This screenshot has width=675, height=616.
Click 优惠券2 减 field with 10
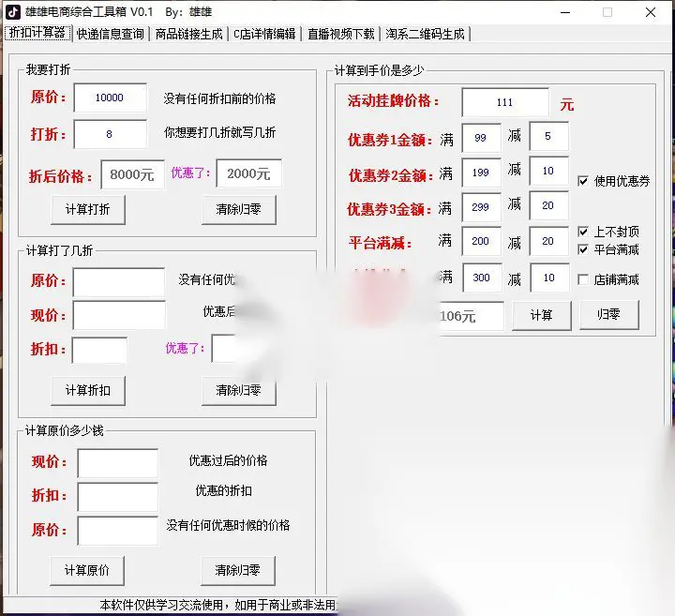[x=548, y=171]
